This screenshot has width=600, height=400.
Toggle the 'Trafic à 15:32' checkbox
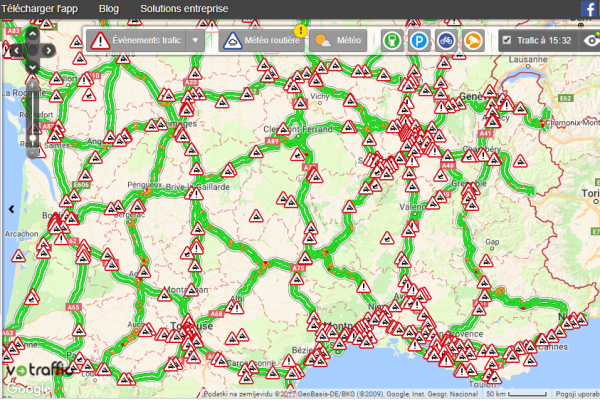(x=507, y=41)
